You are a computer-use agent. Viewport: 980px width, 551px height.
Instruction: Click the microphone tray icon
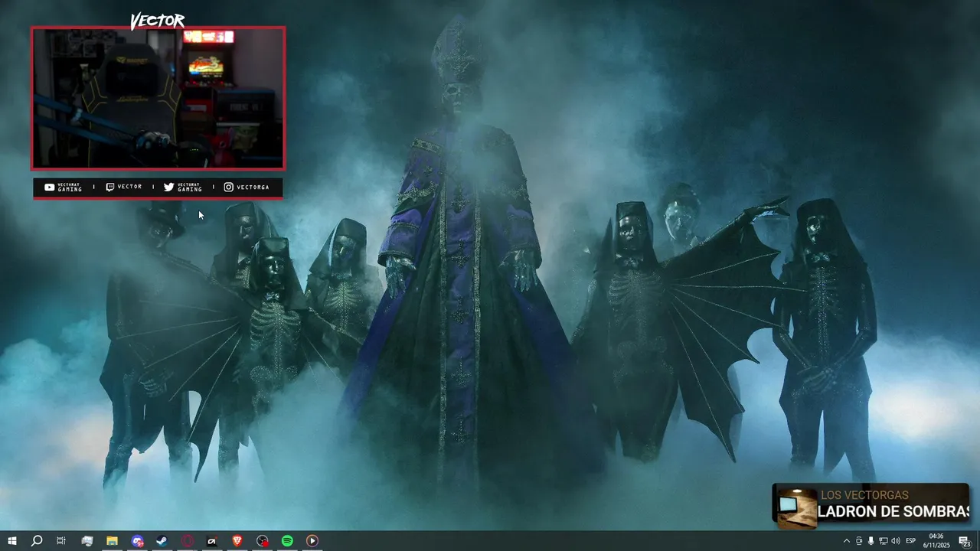click(x=871, y=541)
